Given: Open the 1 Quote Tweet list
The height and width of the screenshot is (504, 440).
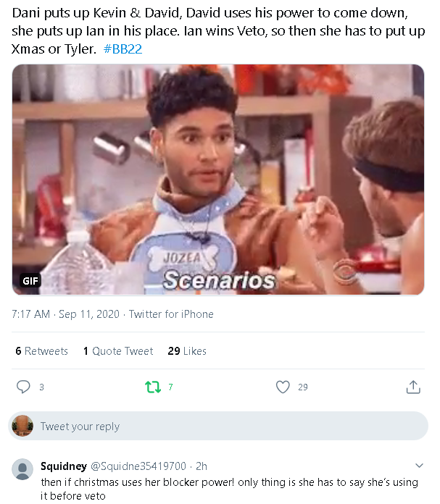Looking at the screenshot, I should [x=118, y=351].
